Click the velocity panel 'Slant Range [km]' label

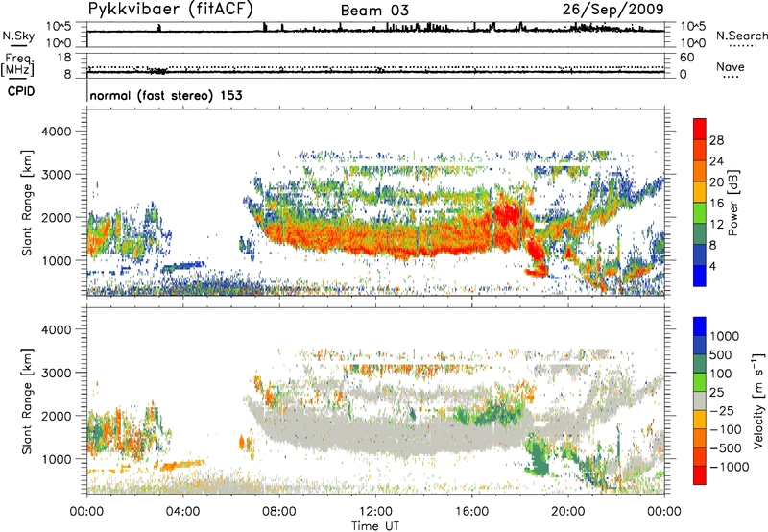pyautogui.click(x=27, y=400)
